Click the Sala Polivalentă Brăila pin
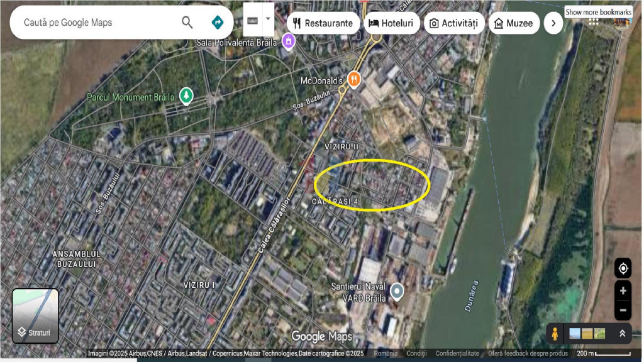 click(x=288, y=41)
